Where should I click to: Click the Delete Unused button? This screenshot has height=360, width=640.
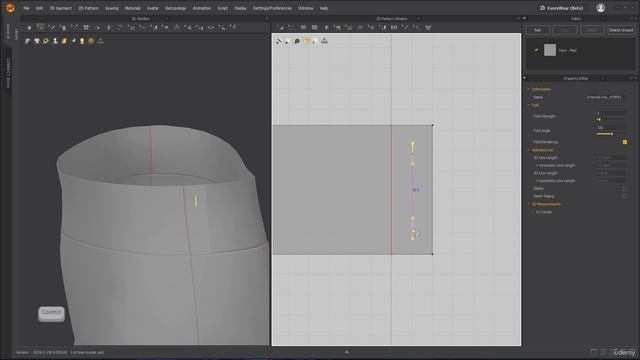tap(621, 30)
